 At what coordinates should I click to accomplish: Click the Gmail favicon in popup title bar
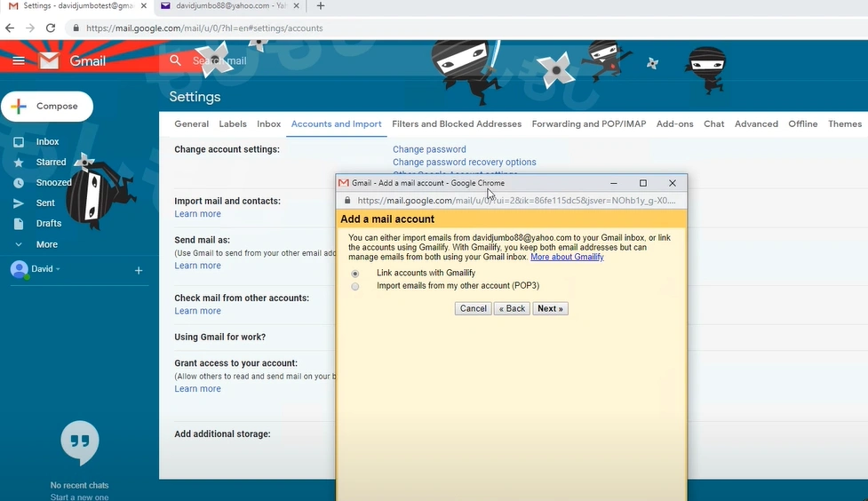click(x=344, y=183)
